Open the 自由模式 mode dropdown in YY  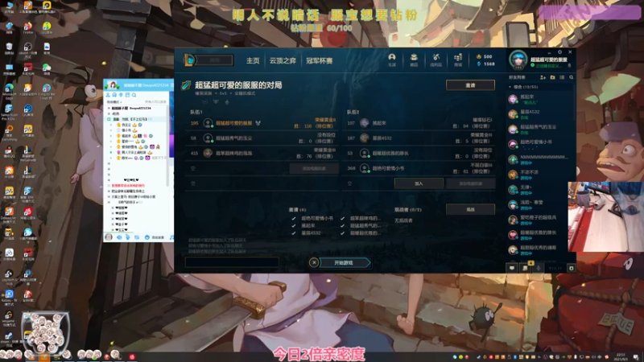coord(114,102)
